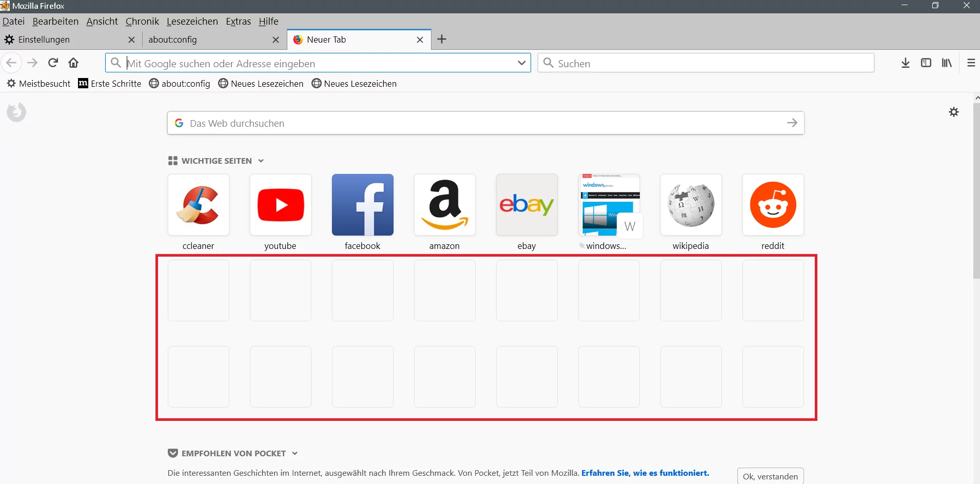Open the about:config bookmark
Viewport: 980px width, 484px height.
180,84
